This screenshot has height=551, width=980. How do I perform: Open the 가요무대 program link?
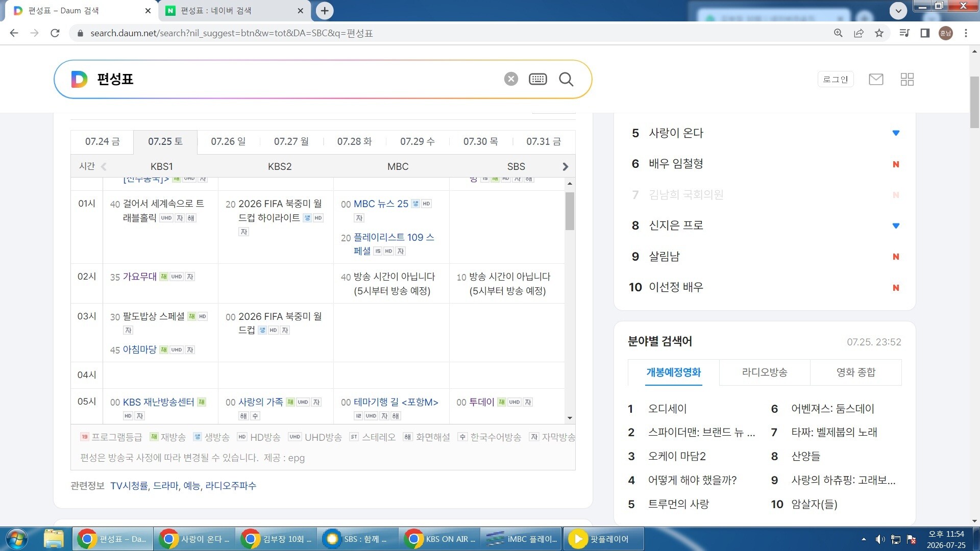tap(139, 277)
